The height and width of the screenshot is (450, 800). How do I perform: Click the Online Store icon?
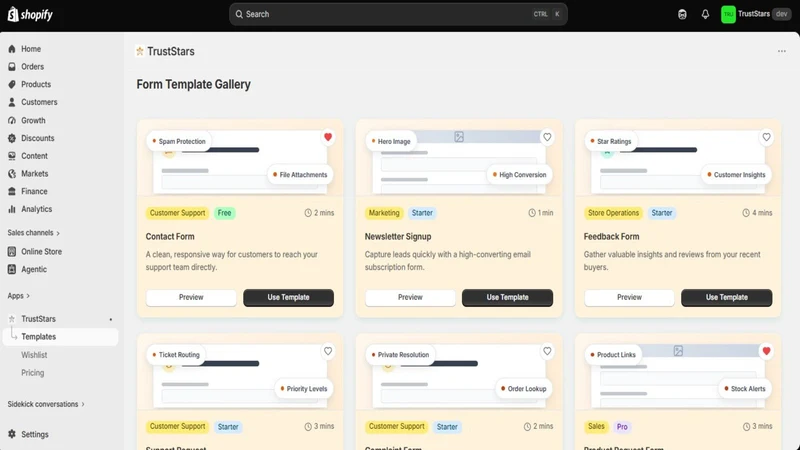12,252
